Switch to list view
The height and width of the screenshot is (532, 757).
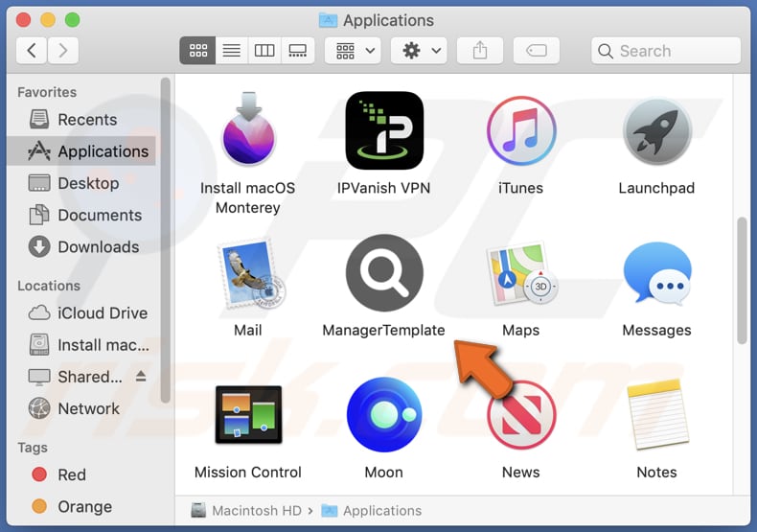(x=231, y=50)
